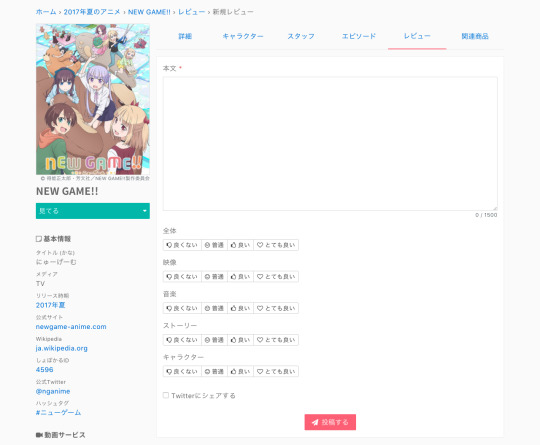Select とても良い rating for 映像
540x445 pixels.
pyautogui.click(x=276, y=277)
